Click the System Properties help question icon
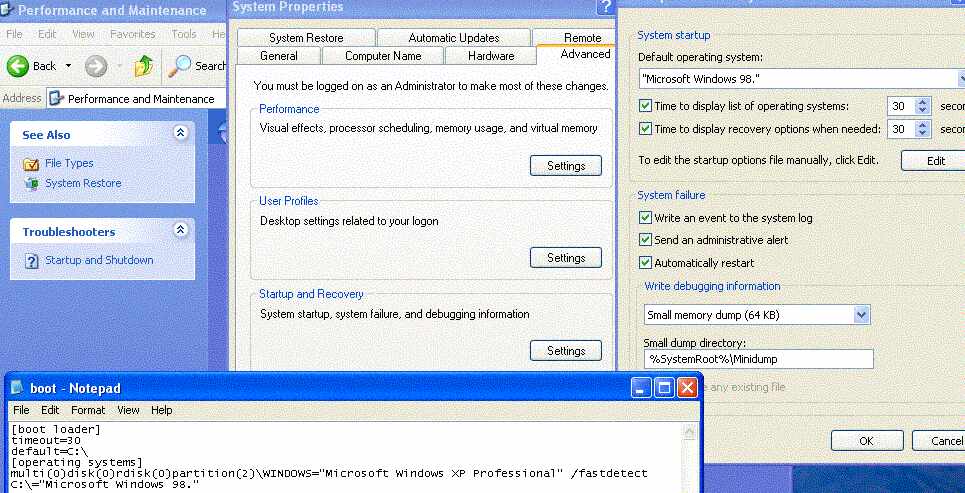 605,7
